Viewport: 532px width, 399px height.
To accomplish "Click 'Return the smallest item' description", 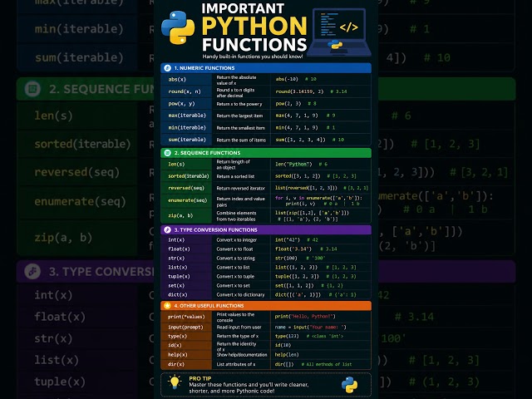I will point(240,128).
